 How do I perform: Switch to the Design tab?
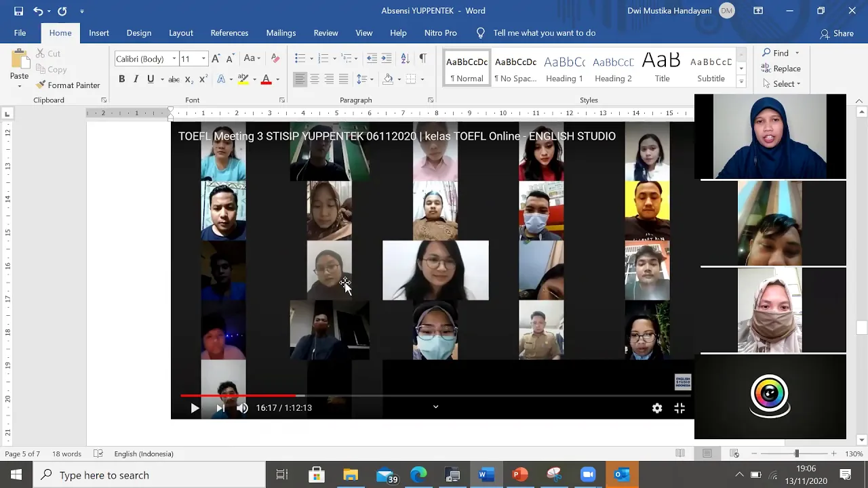pyautogui.click(x=139, y=33)
